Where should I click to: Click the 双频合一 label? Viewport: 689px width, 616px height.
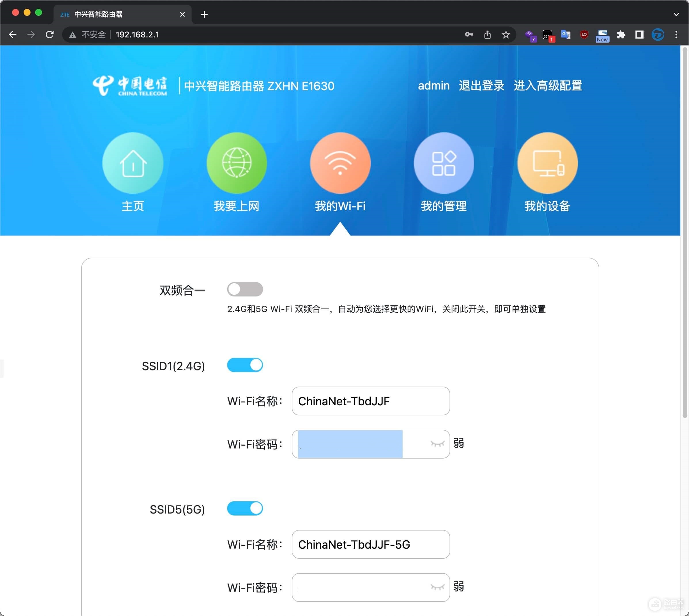point(182,290)
